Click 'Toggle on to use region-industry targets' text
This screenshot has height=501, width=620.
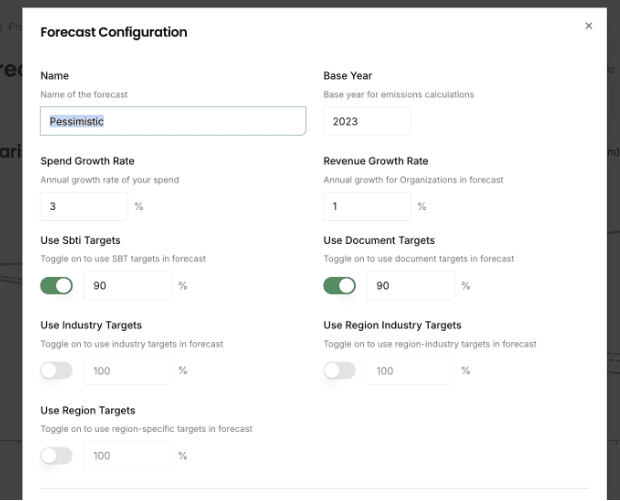430,344
